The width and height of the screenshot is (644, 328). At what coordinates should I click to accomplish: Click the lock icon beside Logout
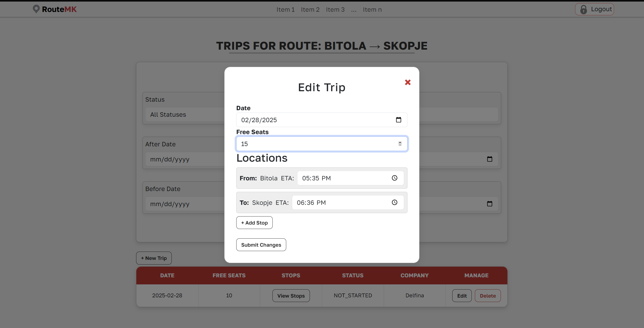pos(584,9)
